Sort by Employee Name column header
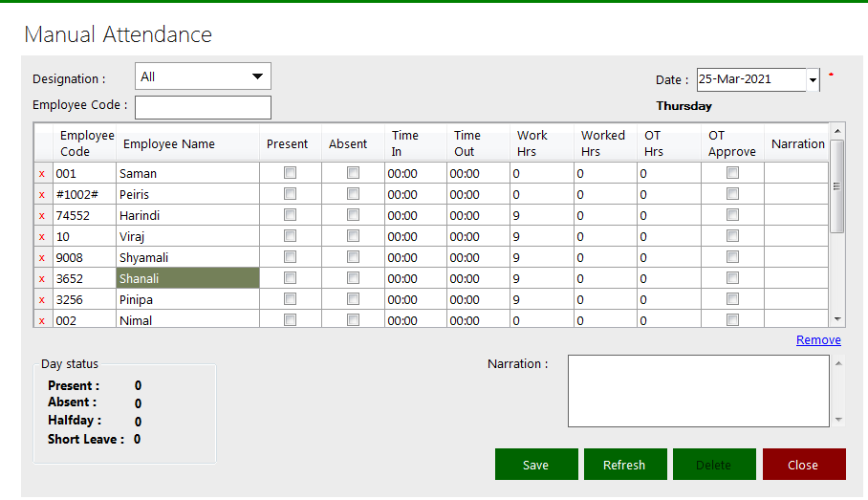Image resolution: width=868 pixels, height=500 pixels. pos(169,144)
